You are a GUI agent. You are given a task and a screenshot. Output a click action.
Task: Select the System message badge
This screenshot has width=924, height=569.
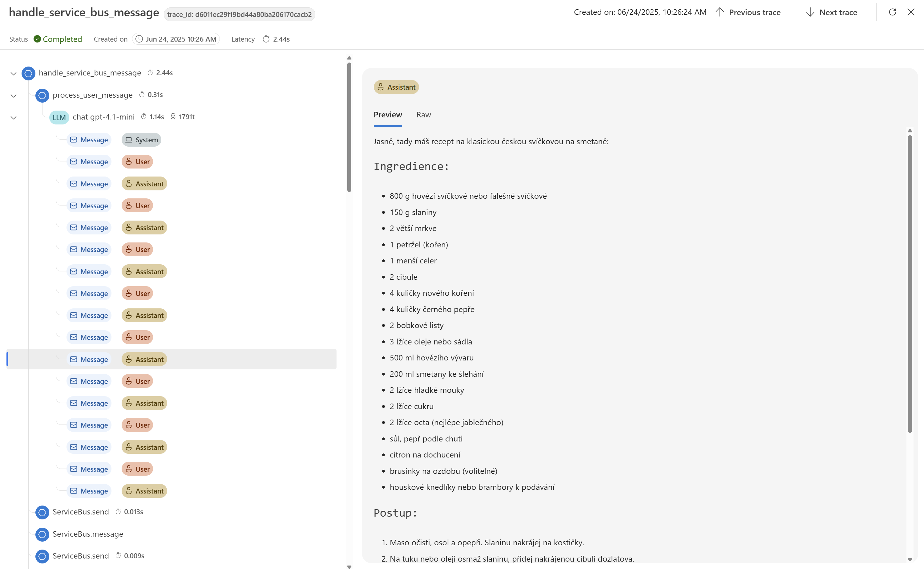tap(141, 140)
